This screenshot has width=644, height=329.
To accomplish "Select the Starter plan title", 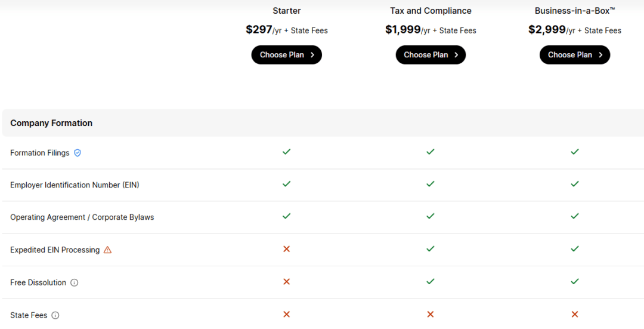I will click(286, 11).
